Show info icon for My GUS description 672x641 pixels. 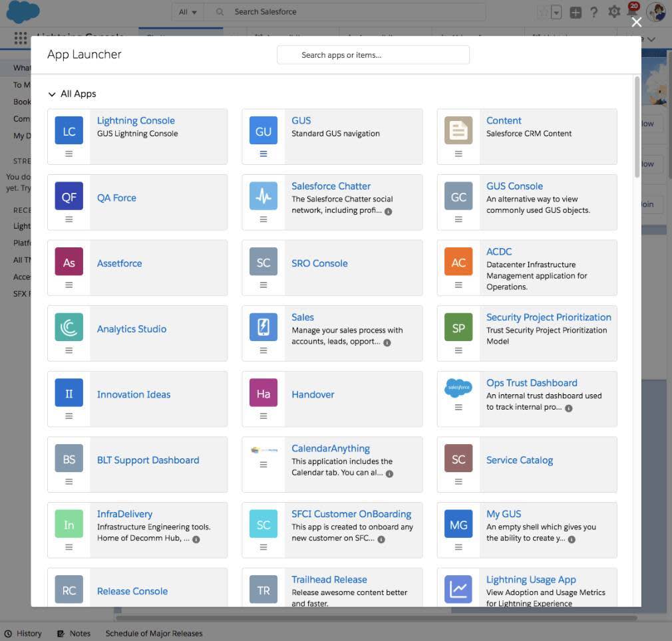pos(572,539)
